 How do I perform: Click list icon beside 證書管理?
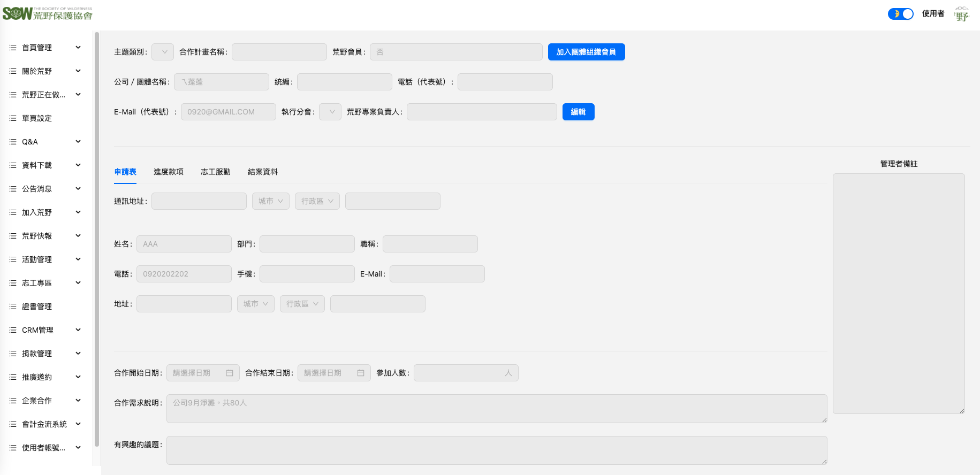tap(13, 307)
